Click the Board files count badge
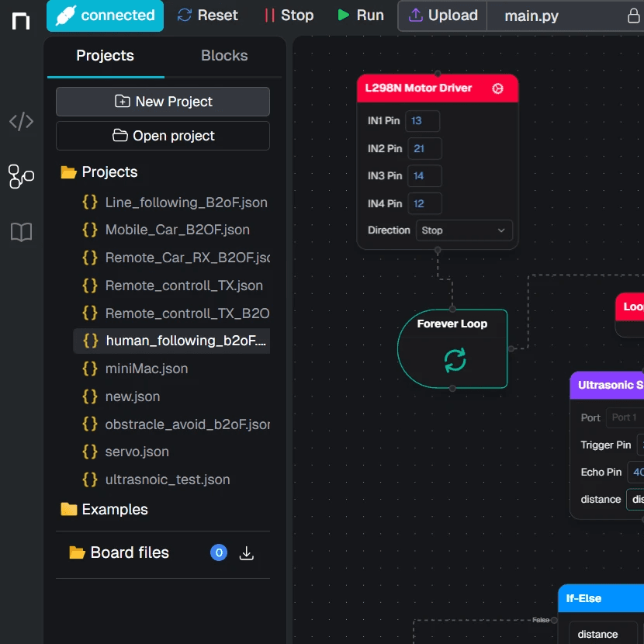Image resolution: width=644 pixels, height=644 pixels. point(219,552)
